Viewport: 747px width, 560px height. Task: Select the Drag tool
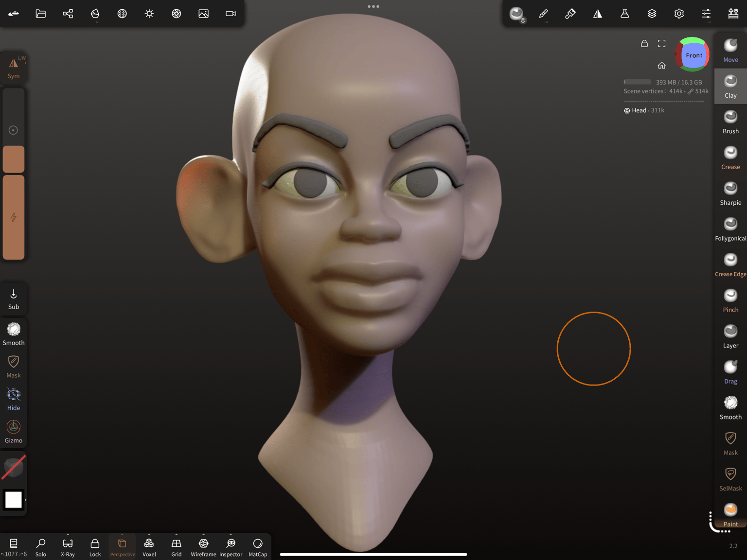730,372
